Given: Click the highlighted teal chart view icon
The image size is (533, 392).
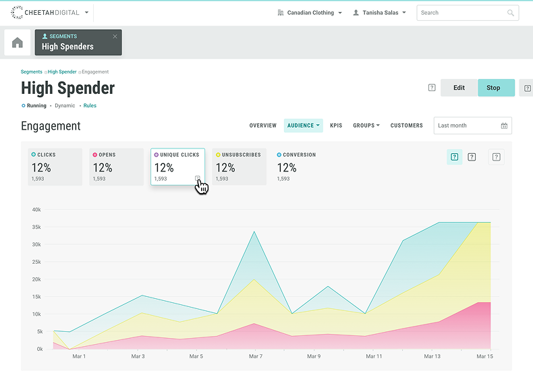Looking at the screenshot, I should 455,157.
